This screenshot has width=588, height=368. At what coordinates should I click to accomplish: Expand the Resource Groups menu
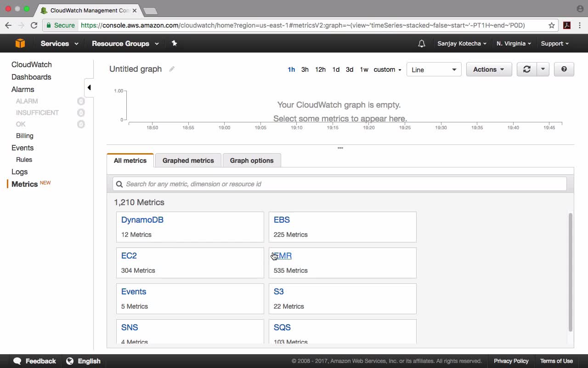[x=125, y=44]
